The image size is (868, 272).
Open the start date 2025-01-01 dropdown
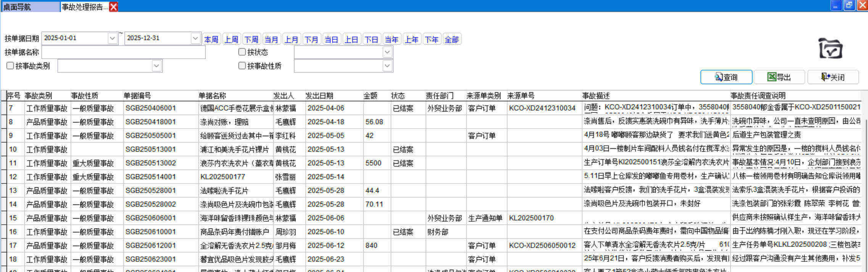(x=112, y=38)
